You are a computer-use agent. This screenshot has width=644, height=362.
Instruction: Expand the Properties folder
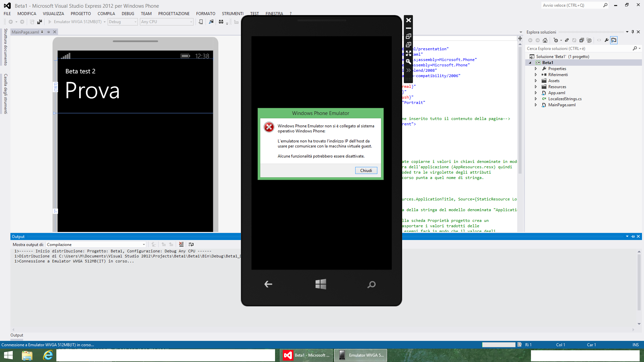point(536,69)
